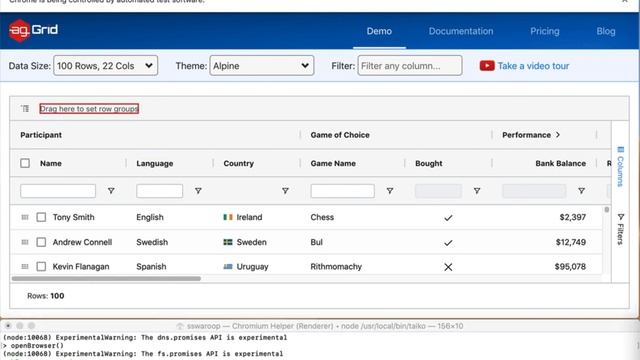This screenshot has width=640, height=360.
Task: Click the Filters side panel funnel icon
Action: pos(621,217)
